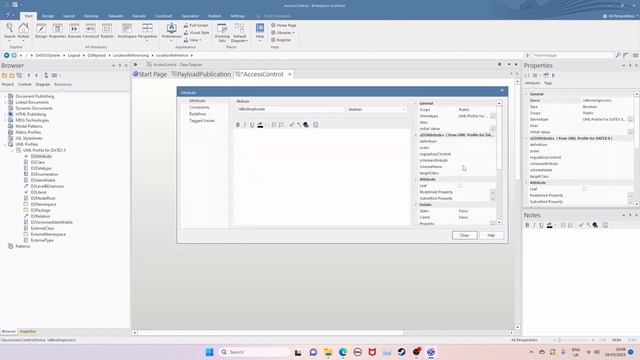Select ExternalType in the Browser tree
The height and width of the screenshot is (360, 640).
click(x=42, y=240)
